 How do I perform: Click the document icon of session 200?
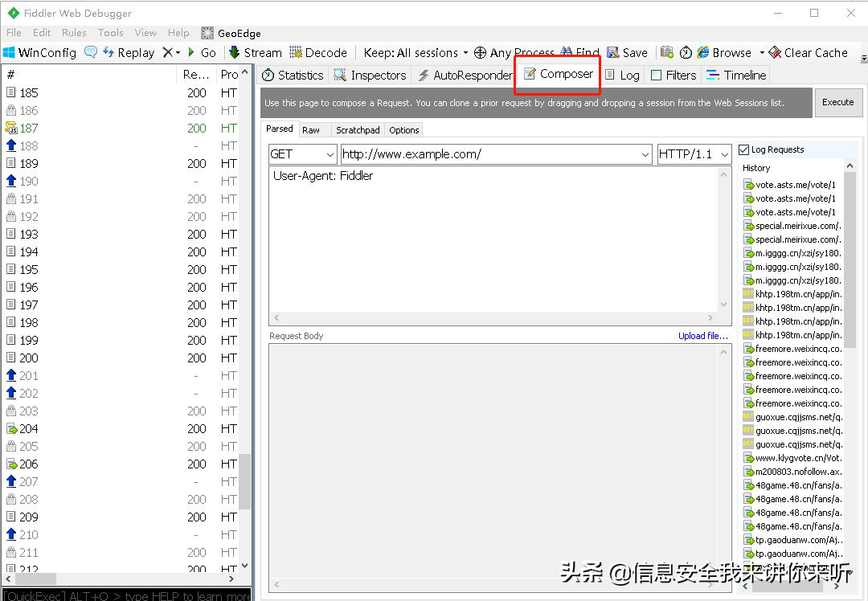11,358
